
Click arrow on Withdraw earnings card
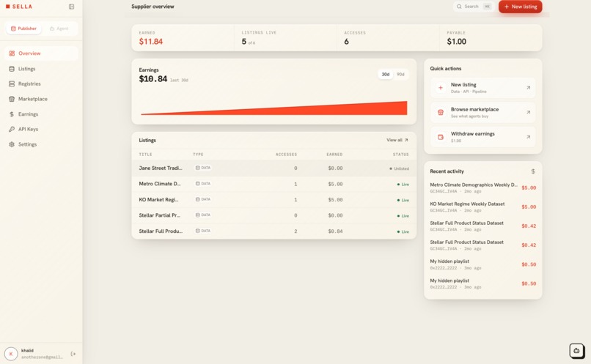click(528, 137)
